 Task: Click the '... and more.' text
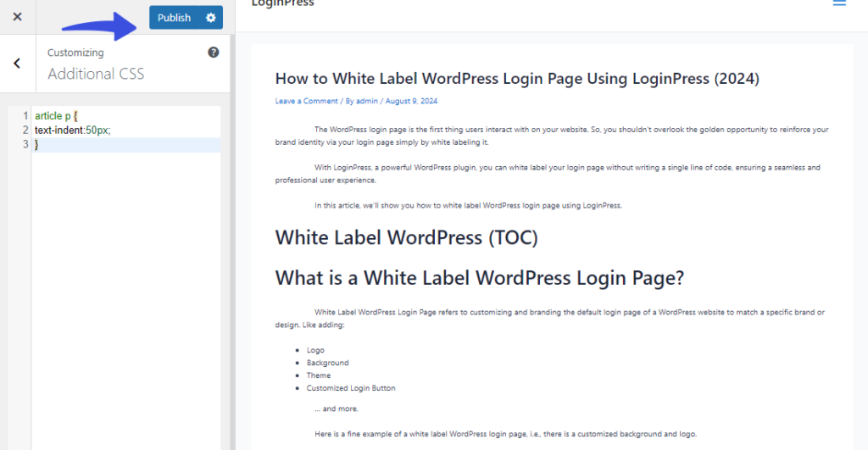coord(337,408)
